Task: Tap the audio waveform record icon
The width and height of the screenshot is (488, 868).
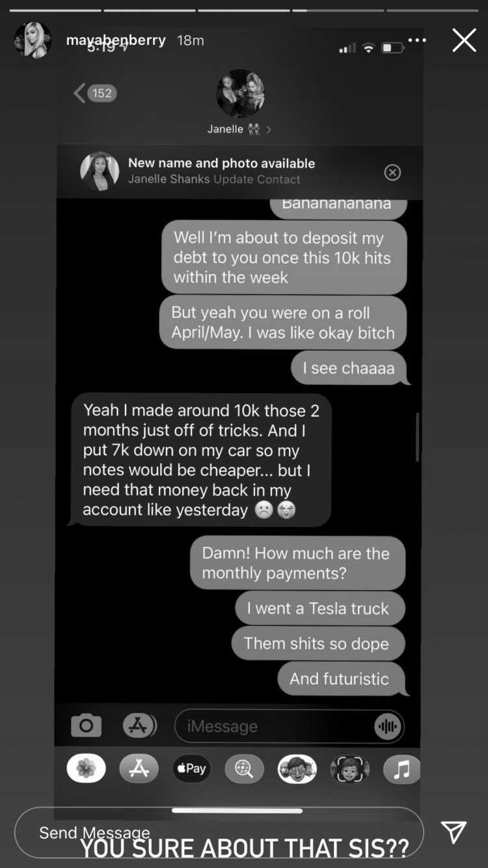Action: pos(388,726)
